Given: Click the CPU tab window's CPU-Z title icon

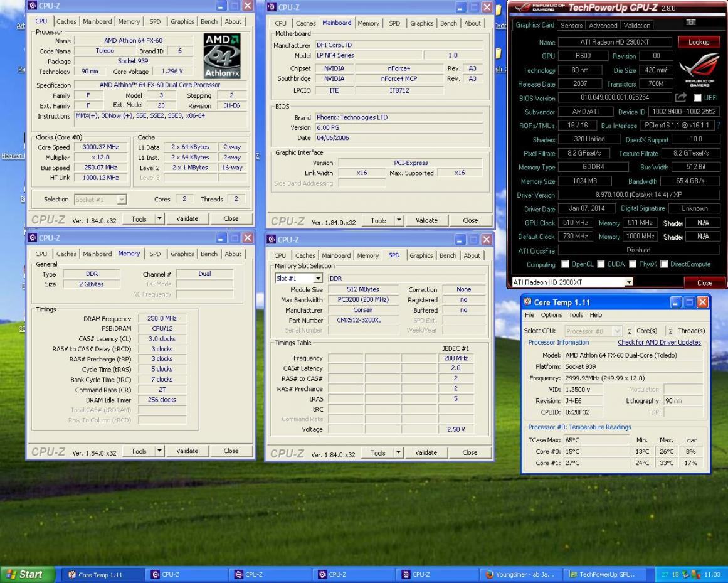Looking at the screenshot, I should tap(32, 6).
